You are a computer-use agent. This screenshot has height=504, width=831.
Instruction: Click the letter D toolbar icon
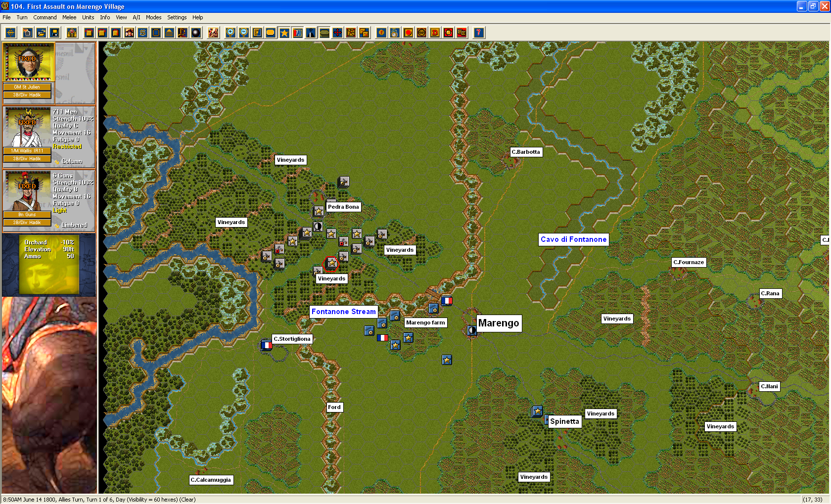click(435, 33)
